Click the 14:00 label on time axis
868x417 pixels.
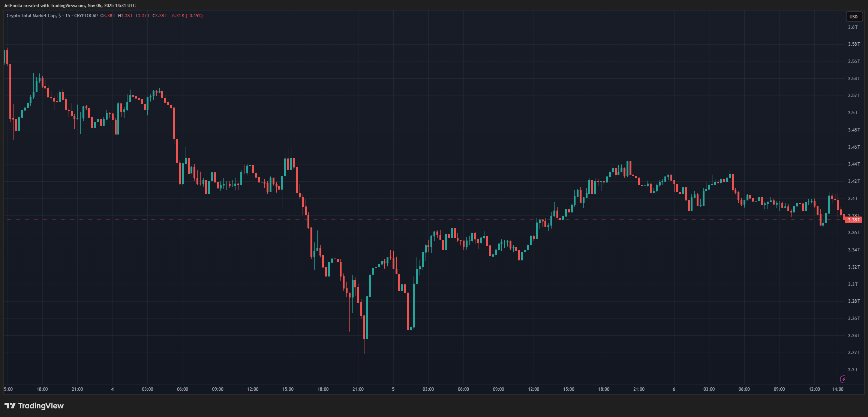pos(838,389)
